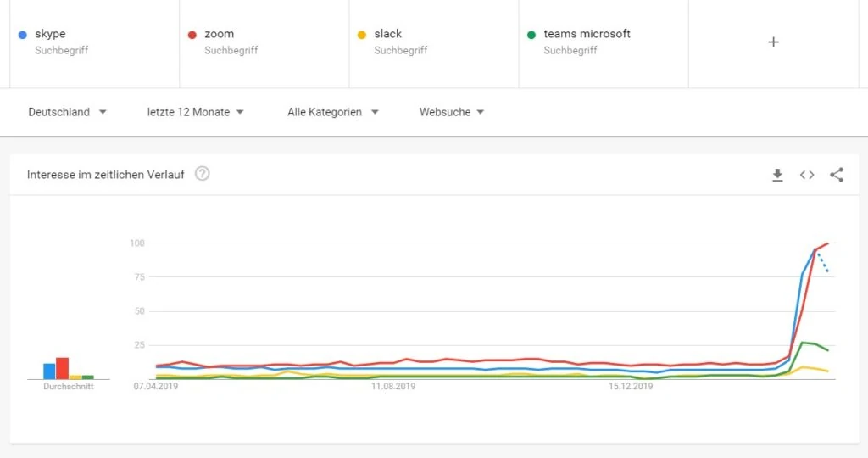Viewport: 868px width, 458px height.
Task: Click the red zoom peak at 100
Action: pyautogui.click(x=826, y=243)
